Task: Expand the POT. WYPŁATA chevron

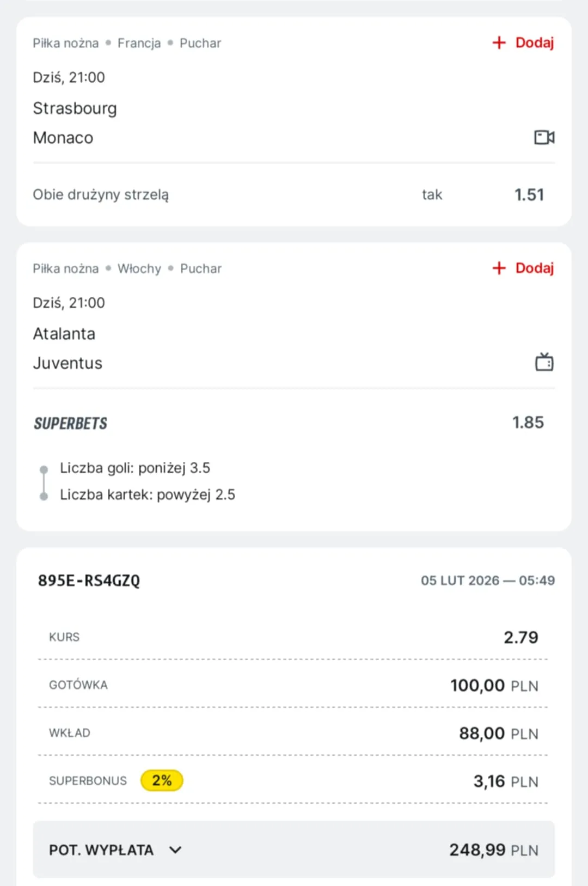Action: tap(175, 850)
